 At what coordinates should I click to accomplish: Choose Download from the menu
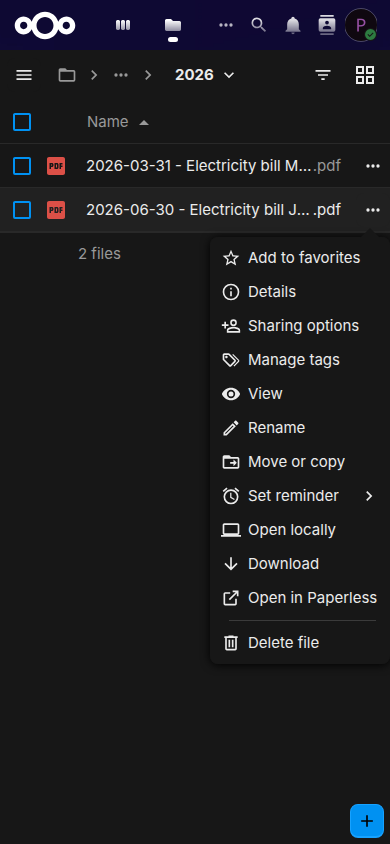(300, 564)
